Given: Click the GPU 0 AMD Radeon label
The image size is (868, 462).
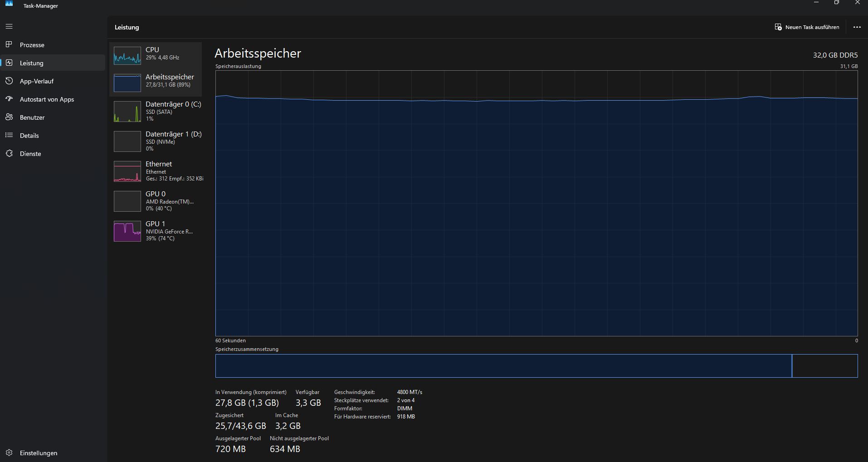Looking at the screenshot, I should pos(170,201).
